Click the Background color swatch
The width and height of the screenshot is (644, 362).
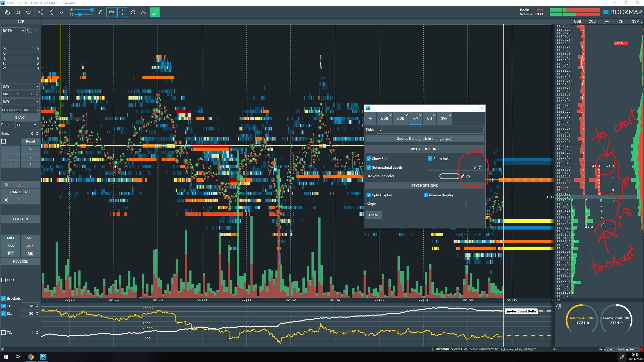tap(450, 176)
